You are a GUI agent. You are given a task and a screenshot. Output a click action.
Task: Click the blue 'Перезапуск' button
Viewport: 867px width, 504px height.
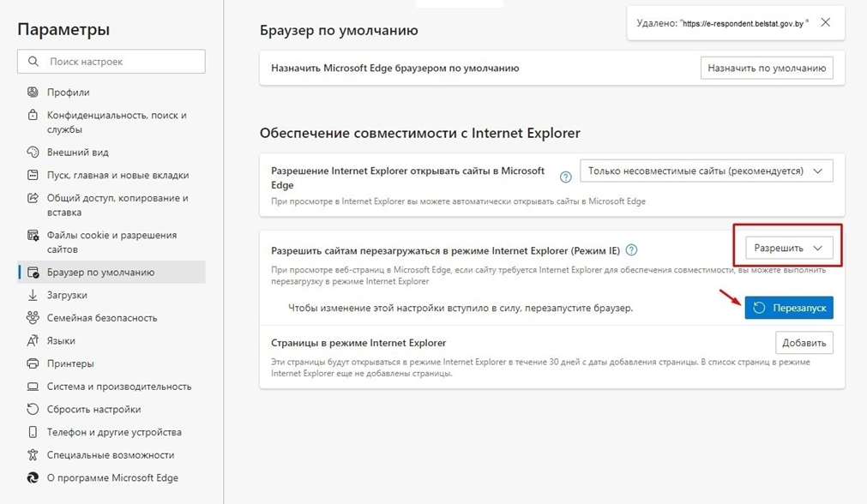tap(788, 308)
